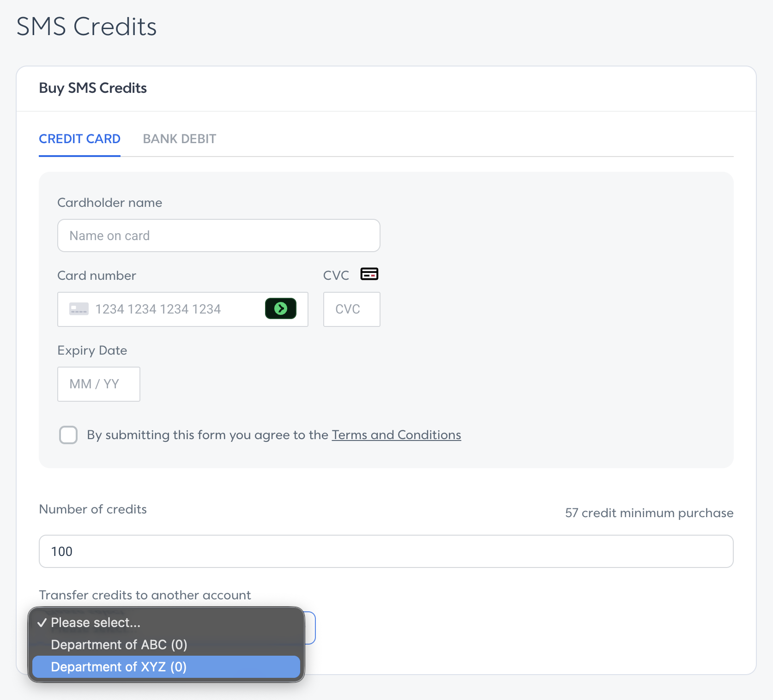Switch to the CREDIT CARD tab

79,139
